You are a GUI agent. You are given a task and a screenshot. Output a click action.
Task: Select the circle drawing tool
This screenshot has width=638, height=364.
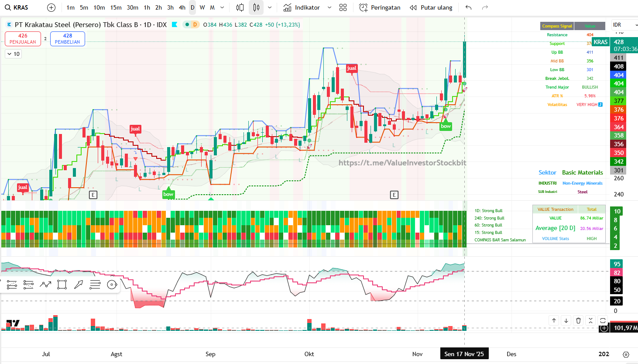click(x=112, y=285)
